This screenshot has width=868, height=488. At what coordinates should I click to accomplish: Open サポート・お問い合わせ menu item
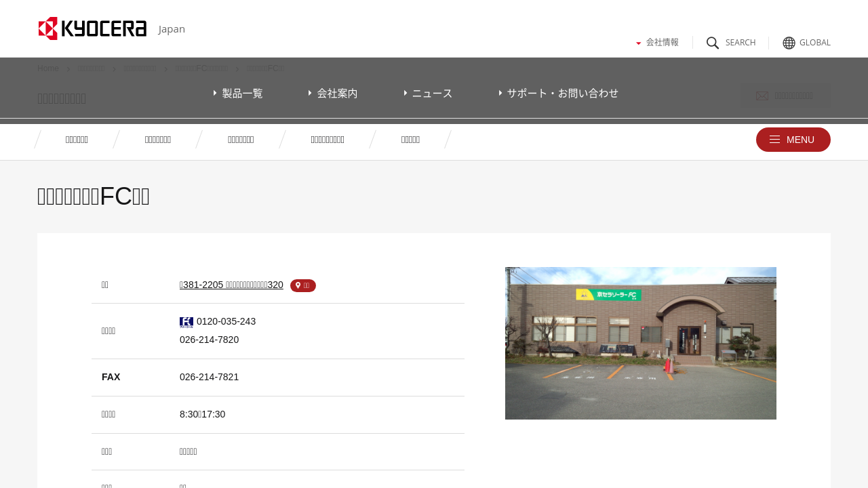click(559, 94)
